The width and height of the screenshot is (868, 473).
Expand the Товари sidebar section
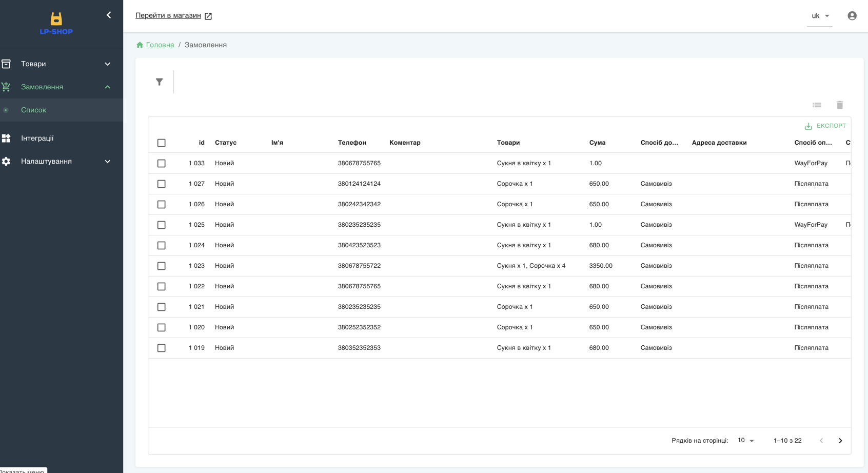(62, 64)
